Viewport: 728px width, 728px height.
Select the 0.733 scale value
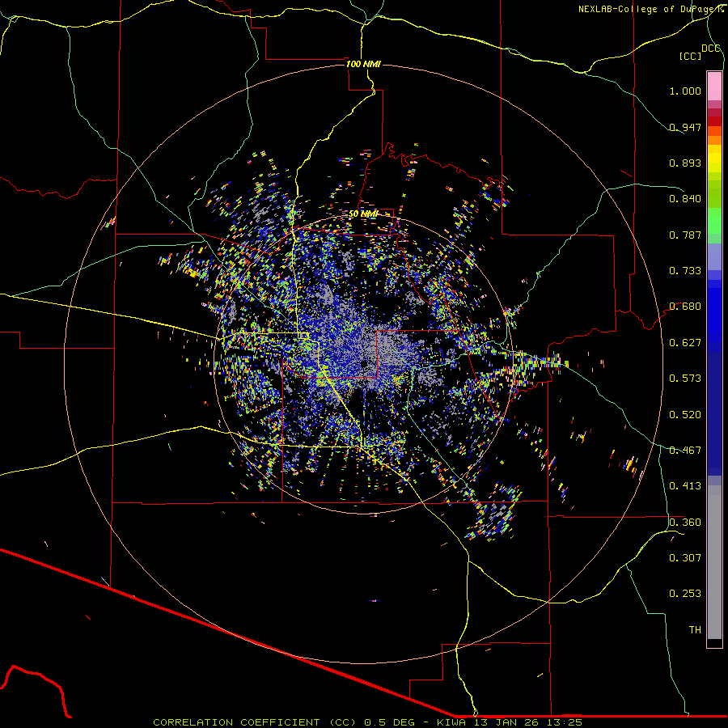[x=685, y=271]
